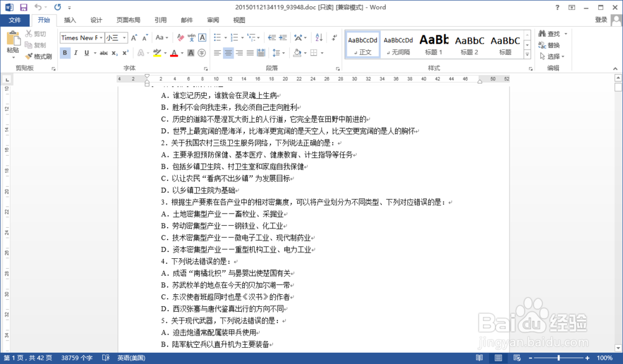The width and height of the screenshot is (623, 364).
Task: Open the font size (小三) dropdown
Action: 125,38
